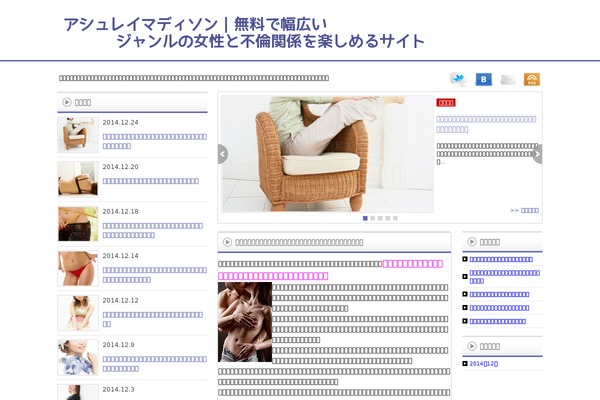Click the orange RSS feed icon
The image size is (600, 400).
pos(532,79)
